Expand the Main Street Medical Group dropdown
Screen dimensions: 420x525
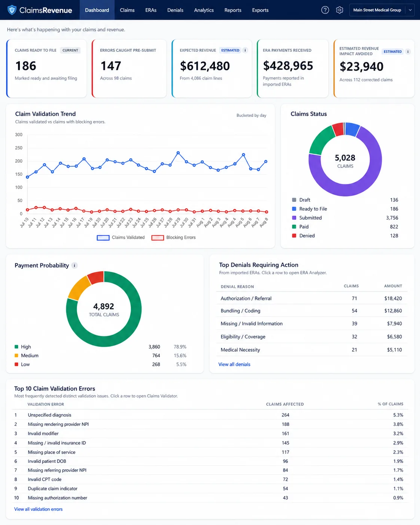point(381,10)
